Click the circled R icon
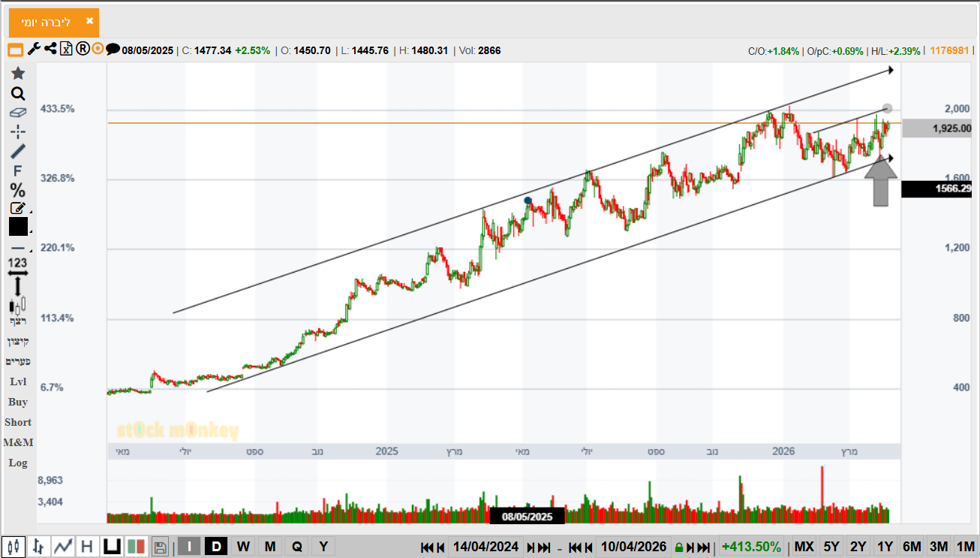 82,50
